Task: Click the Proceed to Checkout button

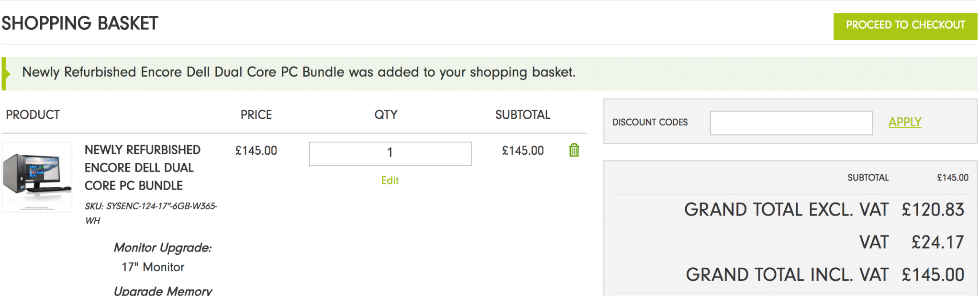Action: point(905,26)
